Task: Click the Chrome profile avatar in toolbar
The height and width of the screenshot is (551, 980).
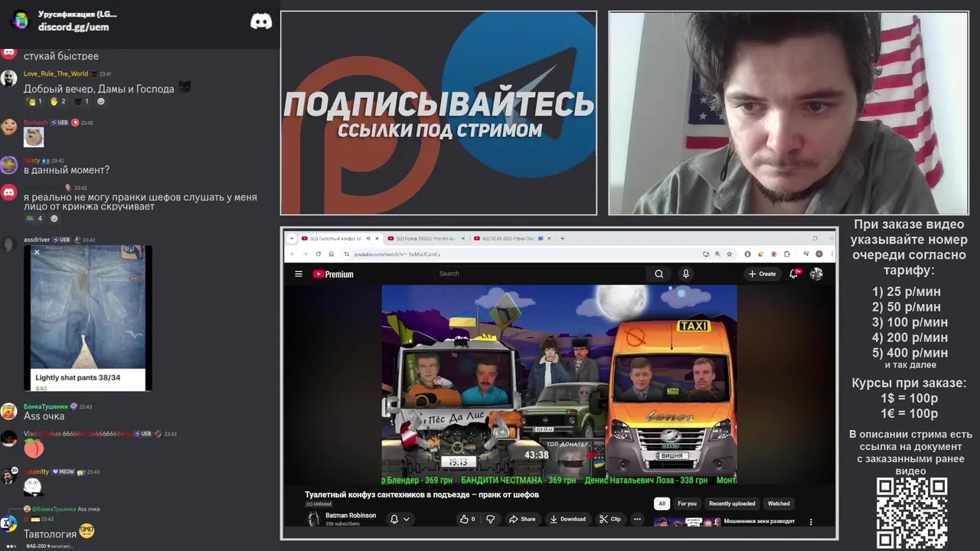Action: tap(819, 253)
